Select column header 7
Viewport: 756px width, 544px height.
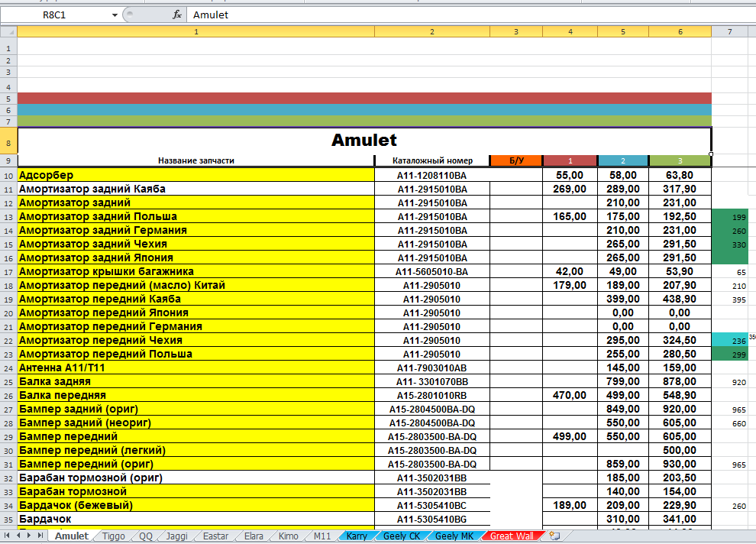coord(729,31)
